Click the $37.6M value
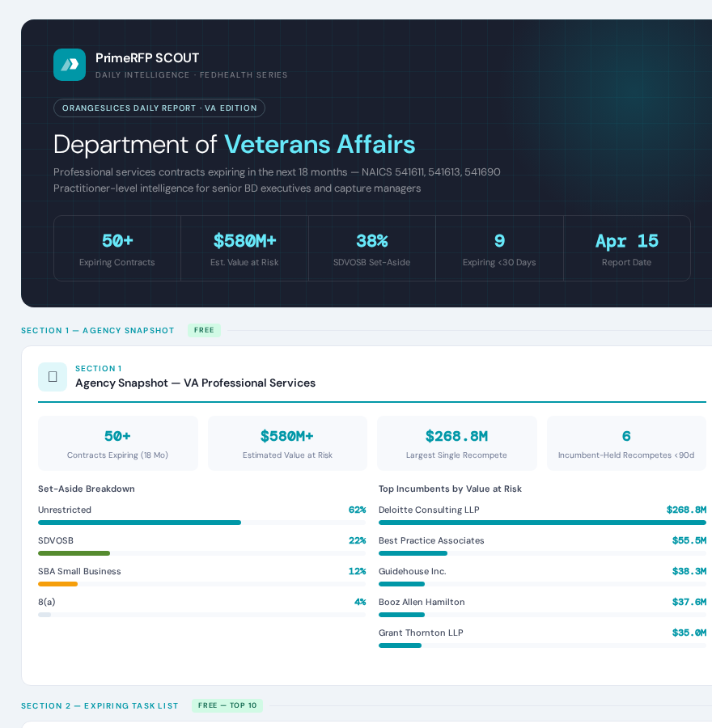Image resolution: width=712 pixels, height=728 pixels. pos(689,602)
